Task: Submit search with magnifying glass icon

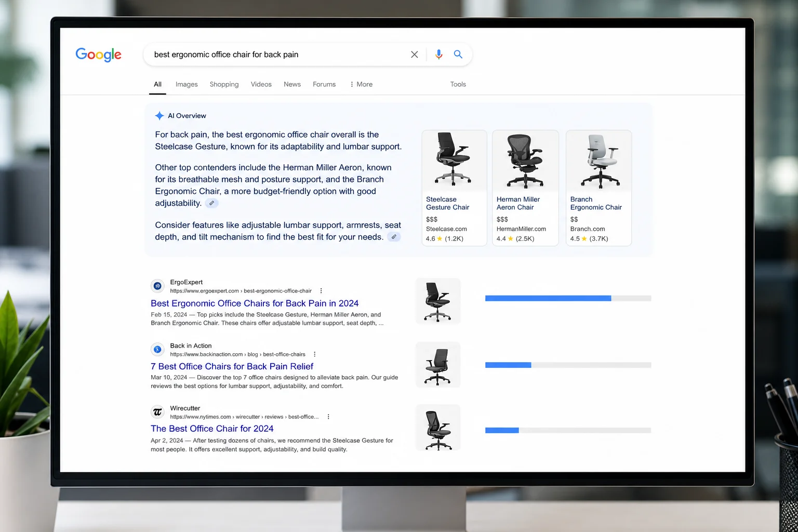Action: (x=458, y=54)
